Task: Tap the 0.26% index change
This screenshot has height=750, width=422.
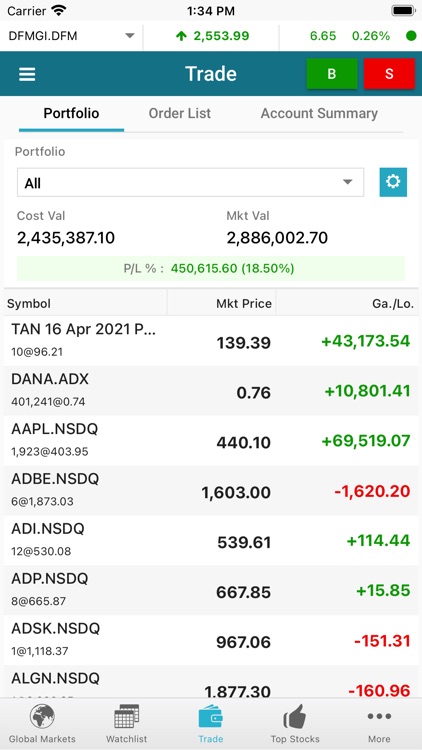Action: [371, 36]
